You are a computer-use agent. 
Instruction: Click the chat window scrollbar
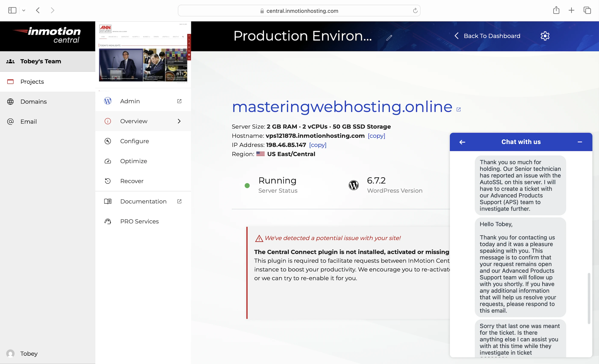(x=589, y=298)
